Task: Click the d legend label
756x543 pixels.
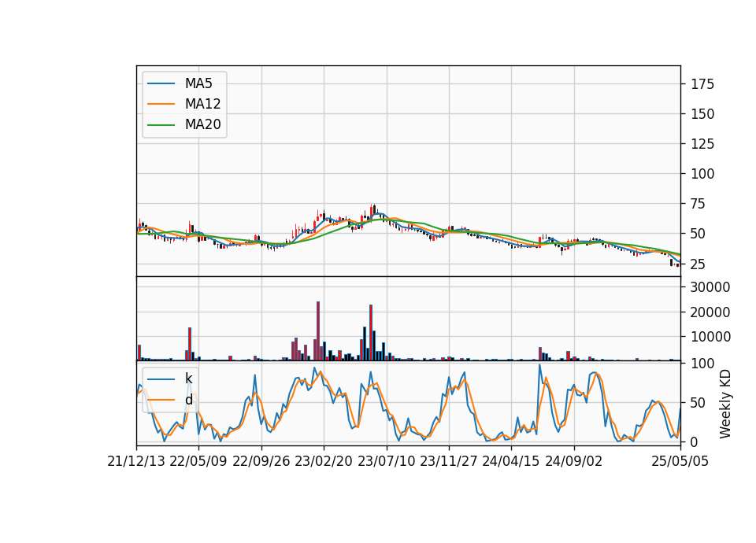Action: coord(188,400)
